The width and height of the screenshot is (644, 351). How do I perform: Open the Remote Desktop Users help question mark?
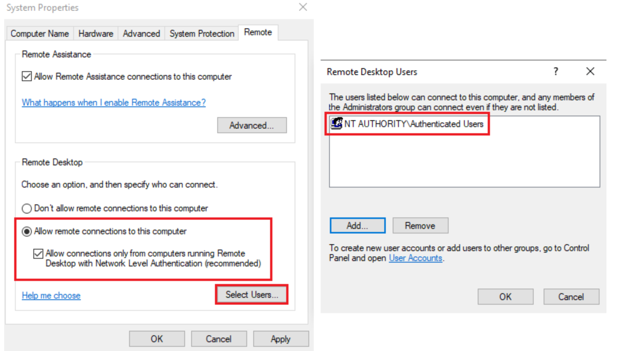pyautogui.click(x=556, y=71)
